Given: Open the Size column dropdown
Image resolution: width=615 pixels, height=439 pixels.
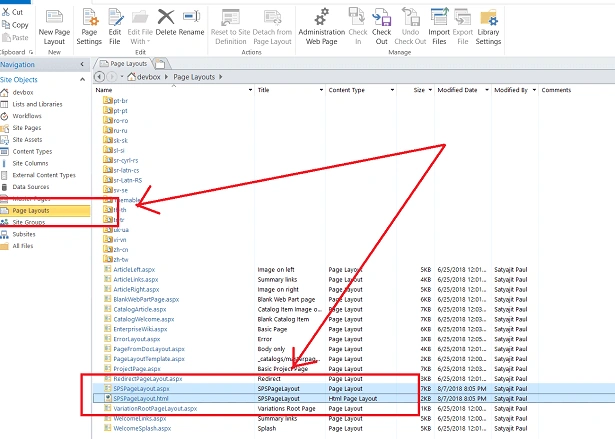Looking at the screenshot, I should click(430, 90).
